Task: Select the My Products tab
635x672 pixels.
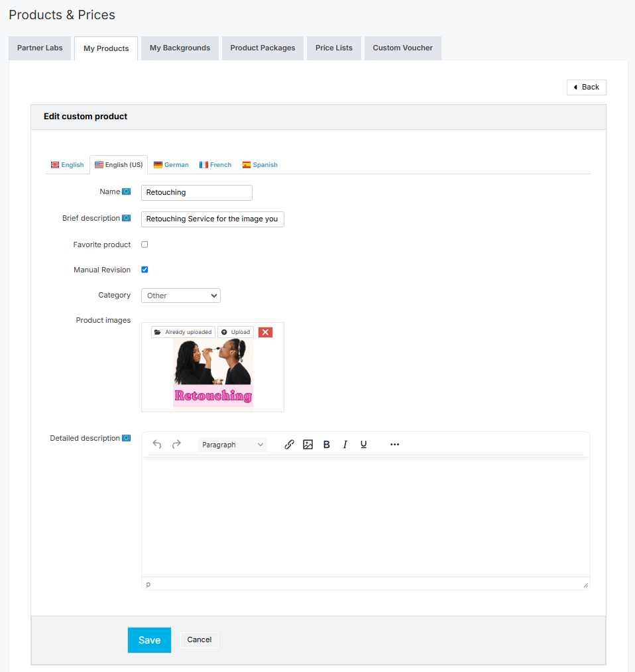Action: tap(106, 48)
